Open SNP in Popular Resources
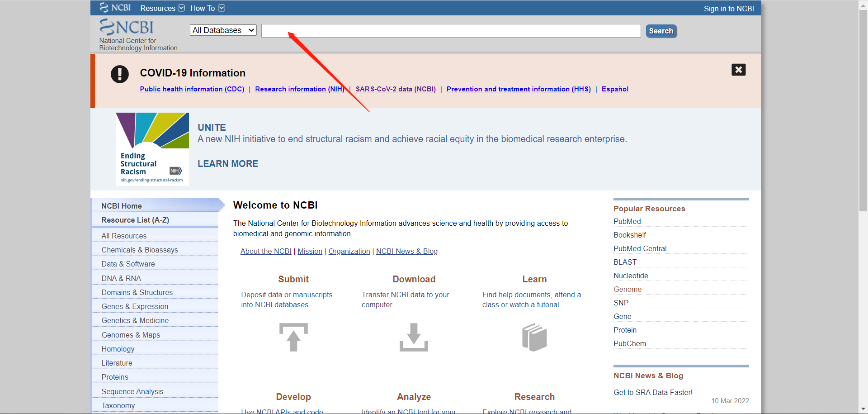The height and width of the screenshot is (414, 868). click(x=621, y=303)
